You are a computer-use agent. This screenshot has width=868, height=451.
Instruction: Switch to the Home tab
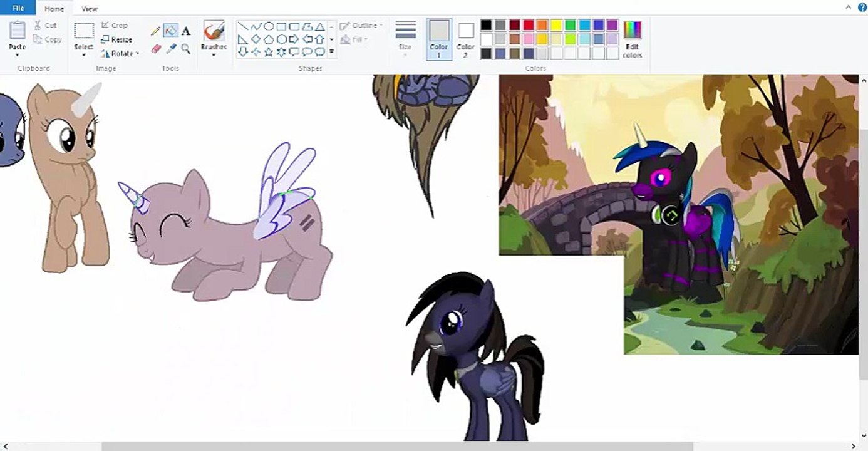(54, 9)
